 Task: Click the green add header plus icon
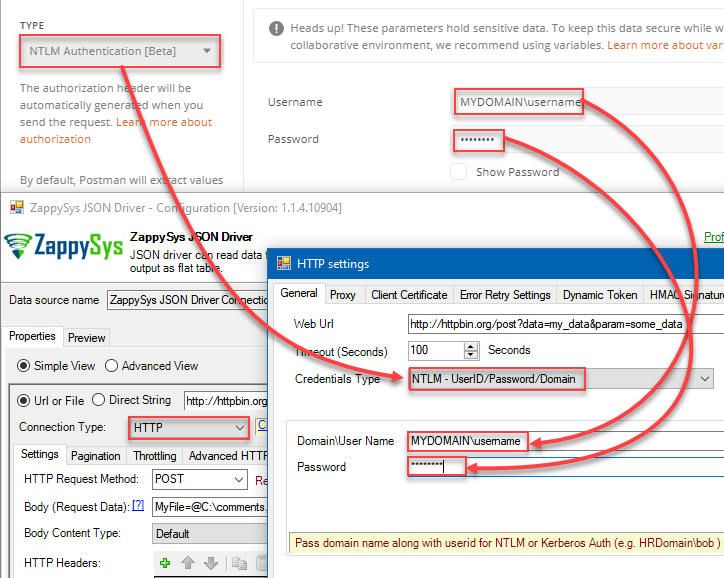[x=165, y=564]
